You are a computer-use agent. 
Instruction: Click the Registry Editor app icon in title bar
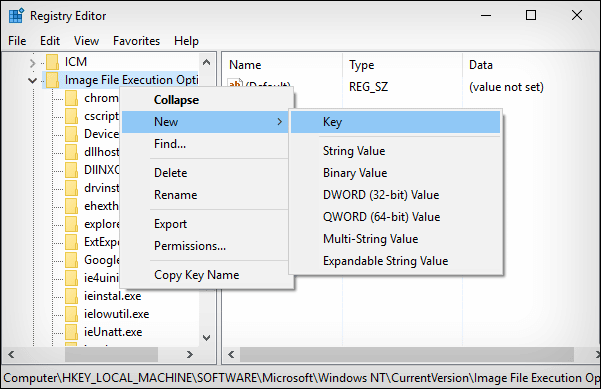pyautogui.click(x=16, y=16)
